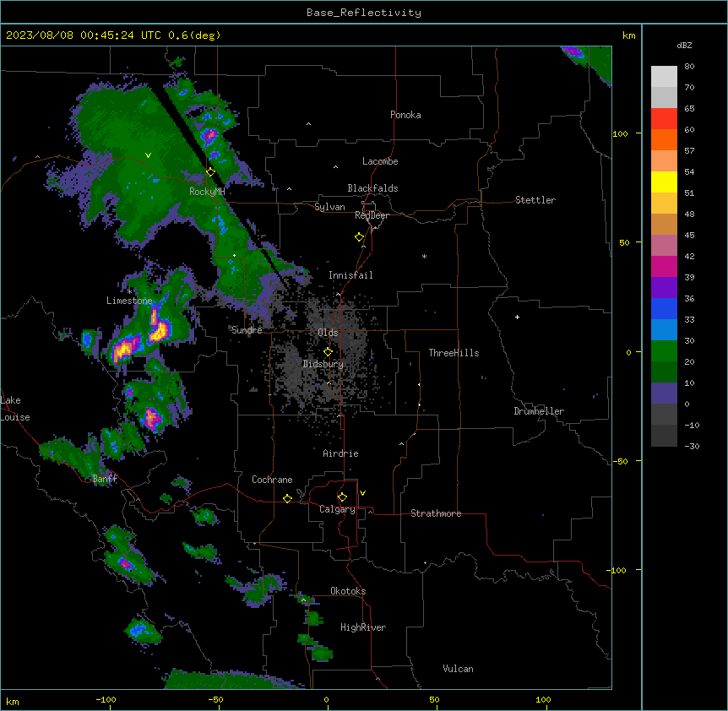Click the Base_Reflectivity title
This screenshot has height=711, width=728.
coord(364,13)
